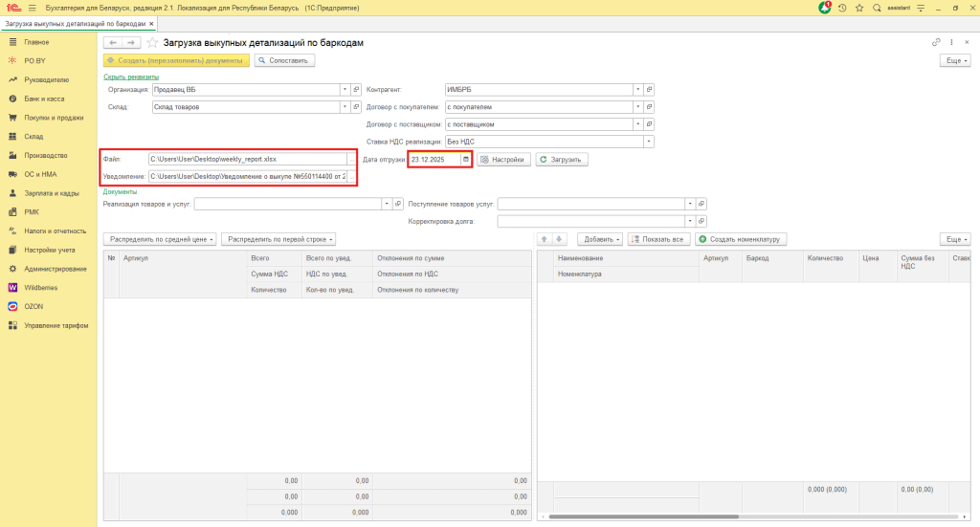Click the favorites star next to form title
The height and width of the screenshot is (527, 980).
point(152,43)
